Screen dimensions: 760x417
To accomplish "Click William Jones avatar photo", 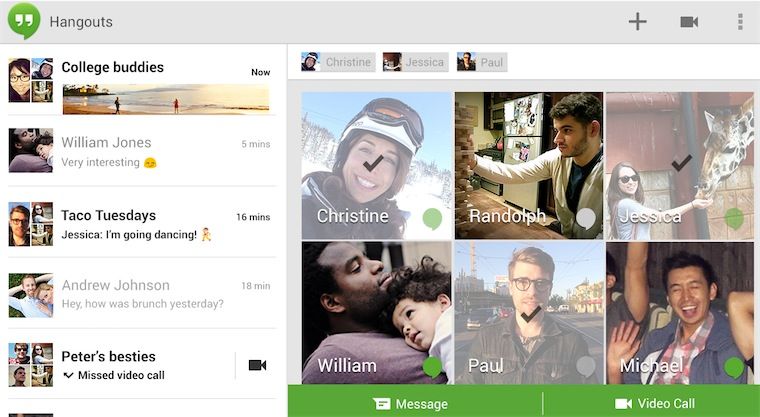I will [31, 150].
